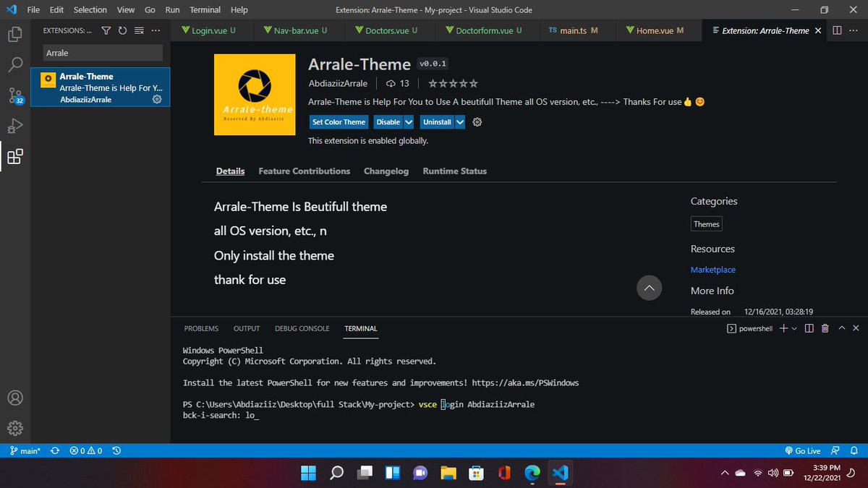Viewport: 868px width, 488px height.
Task: Open the File menu
Action: tap(33, 9)
